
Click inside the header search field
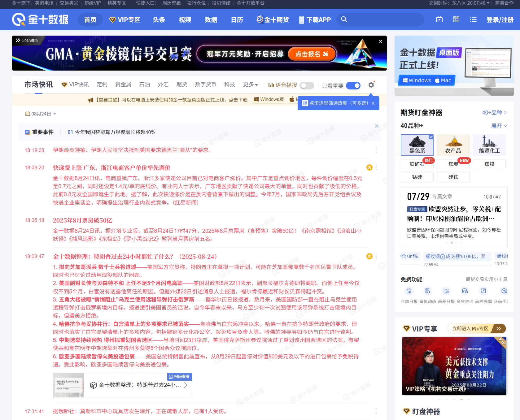pos(381,19)
